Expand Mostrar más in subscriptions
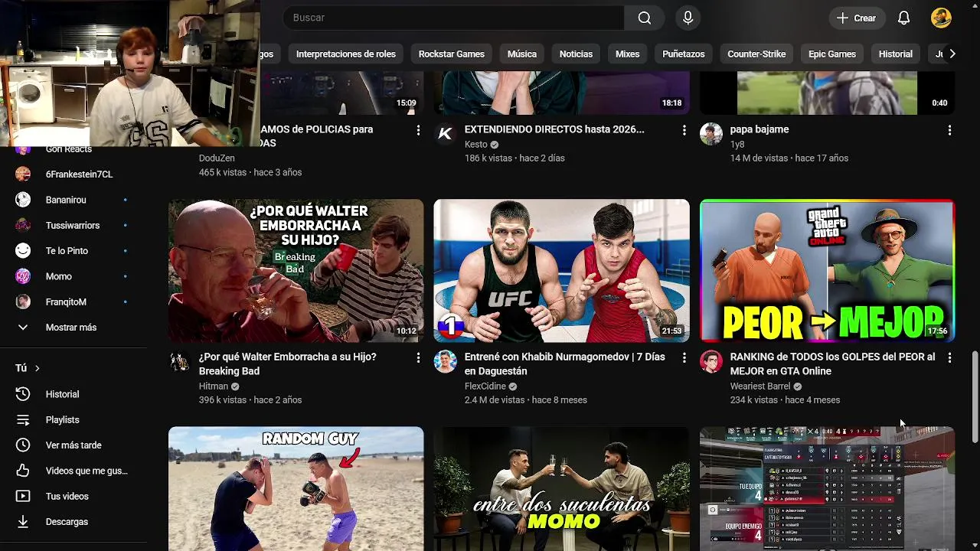The height and width of the screenshot is (551, 980). pos(75,328)
